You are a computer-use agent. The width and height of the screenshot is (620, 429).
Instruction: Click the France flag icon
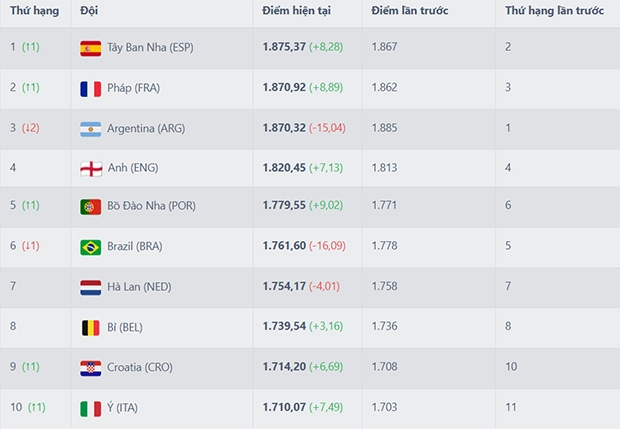(90, 88)
